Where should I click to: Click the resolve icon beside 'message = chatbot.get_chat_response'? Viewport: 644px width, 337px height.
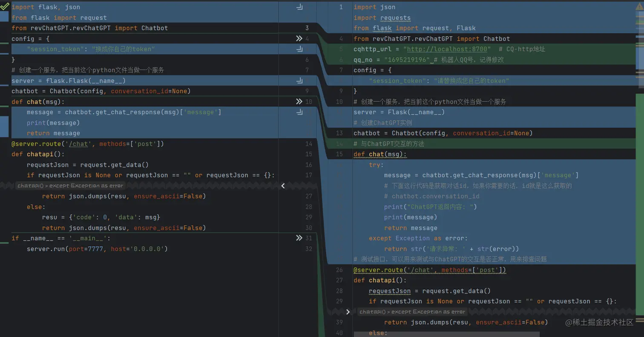[x=299, y=112]
